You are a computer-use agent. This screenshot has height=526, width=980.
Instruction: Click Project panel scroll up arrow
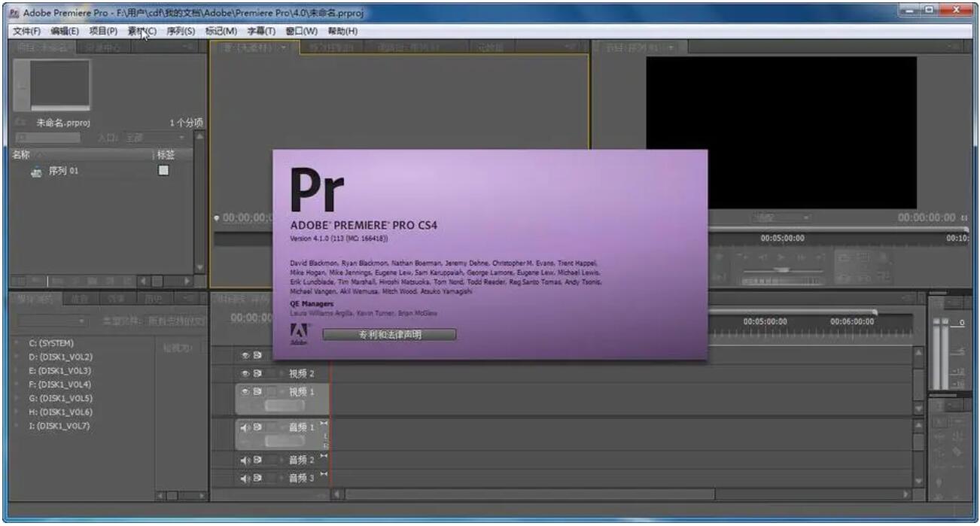[x=199, y=137]
